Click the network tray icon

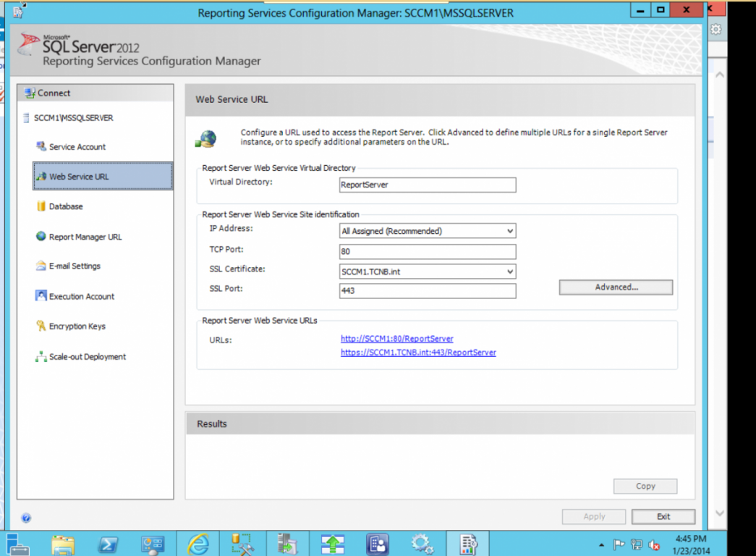tap(637, 545)
